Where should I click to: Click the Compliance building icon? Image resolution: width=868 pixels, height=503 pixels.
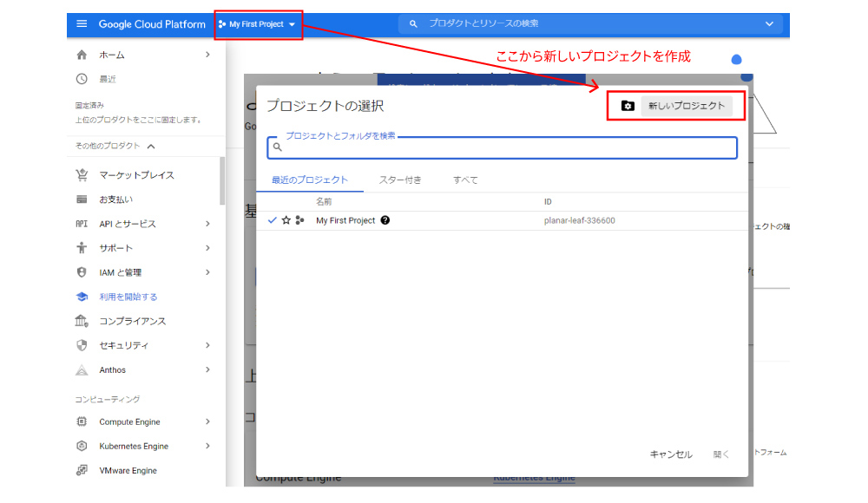click(x=82, y=321)
